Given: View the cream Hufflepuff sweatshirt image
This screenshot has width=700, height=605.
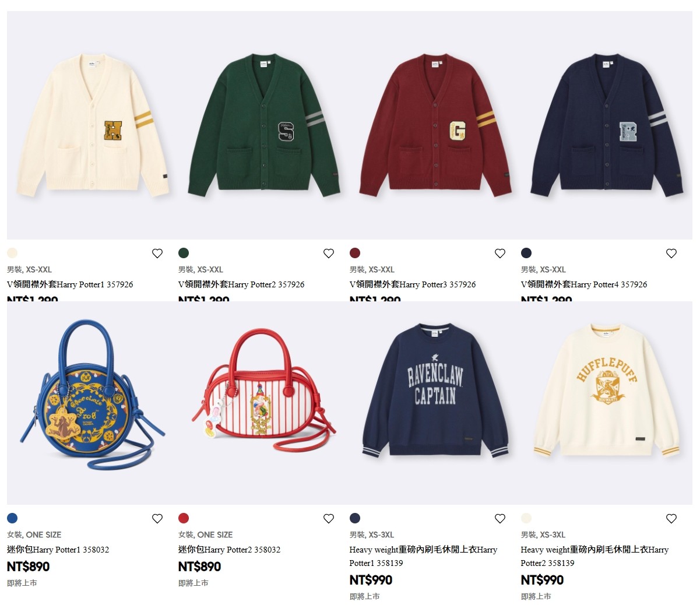Looking at the screenshot, I should tap(607, 403).
